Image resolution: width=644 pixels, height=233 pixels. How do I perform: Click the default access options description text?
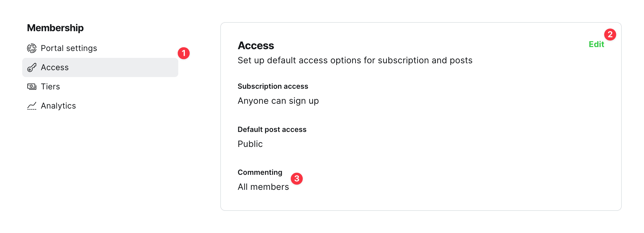coord(355,60)
